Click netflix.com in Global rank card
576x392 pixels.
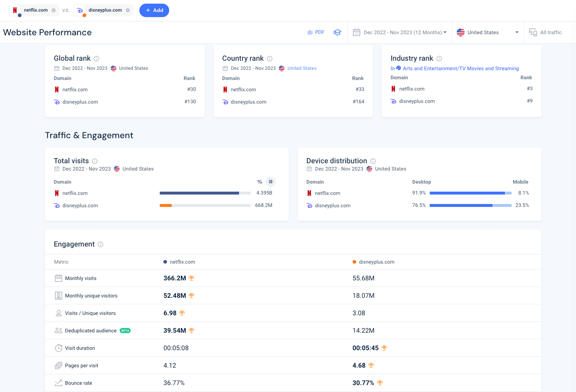pyautogui.click(x=75, y=89)
